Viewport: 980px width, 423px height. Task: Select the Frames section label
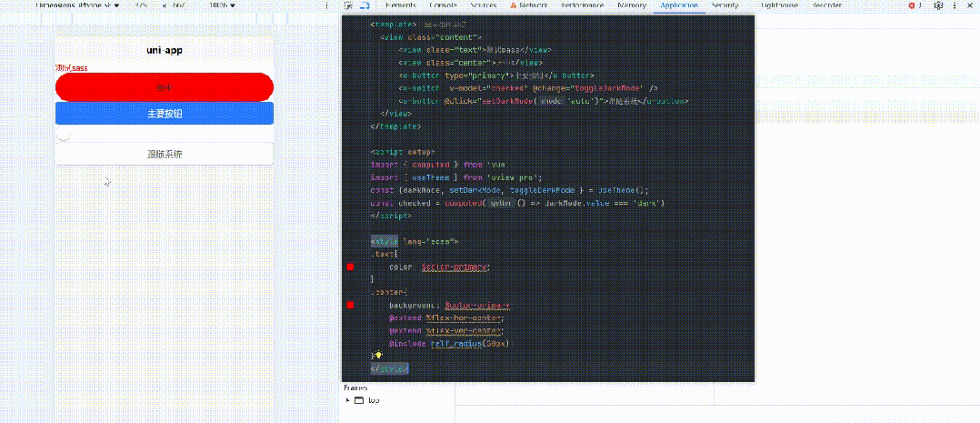[355, 388]
